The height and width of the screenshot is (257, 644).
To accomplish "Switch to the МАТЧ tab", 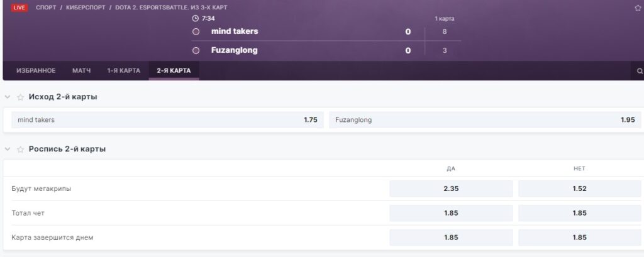I will point(81,70).
